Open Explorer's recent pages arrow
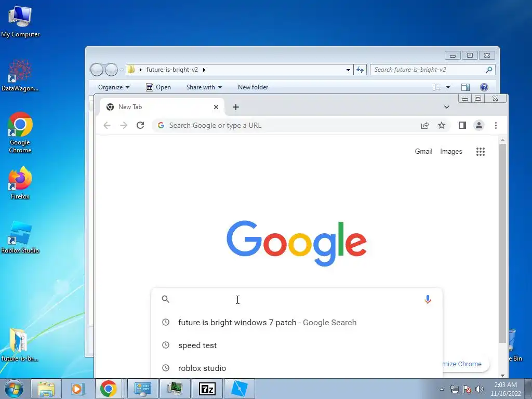This screenshot has width=532, height=399. tap(122, 70)
